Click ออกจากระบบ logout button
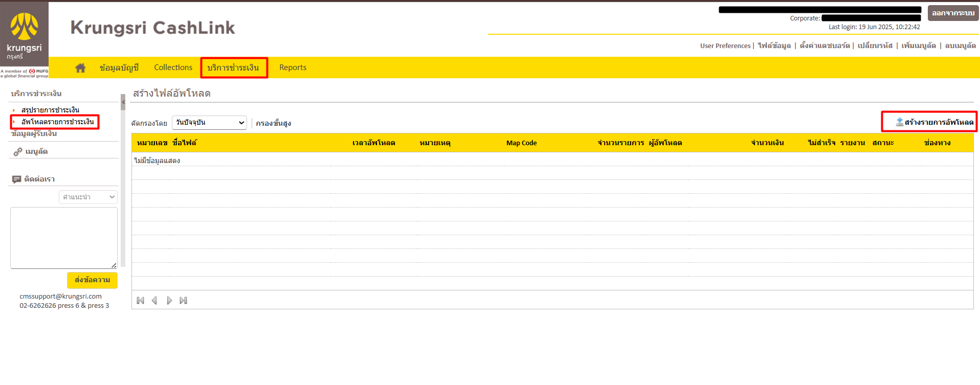Screen dimensions: 980x385 point(953,13)
